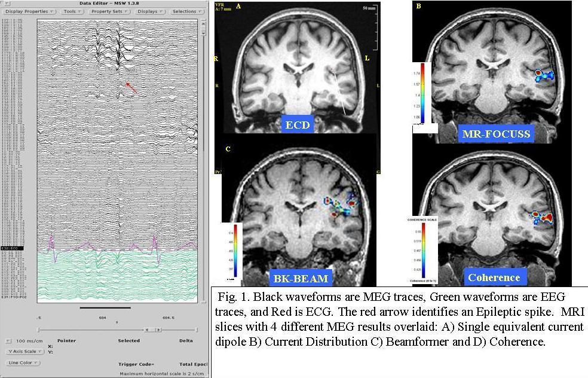Image resolution: width=588 pixels, height=378 pixels.
Task: Open the Line Color dropdown
Action: [23, 362]
